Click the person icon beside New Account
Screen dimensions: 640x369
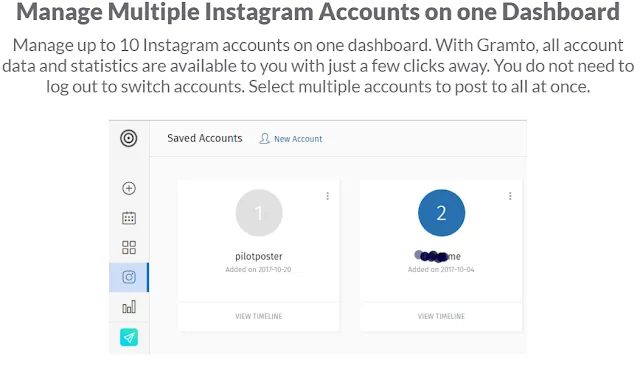click(264, 139)
